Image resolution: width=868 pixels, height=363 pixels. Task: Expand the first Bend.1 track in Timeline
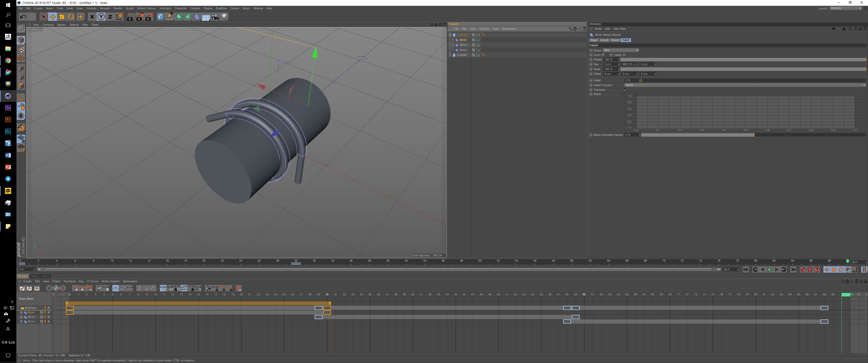21,317
